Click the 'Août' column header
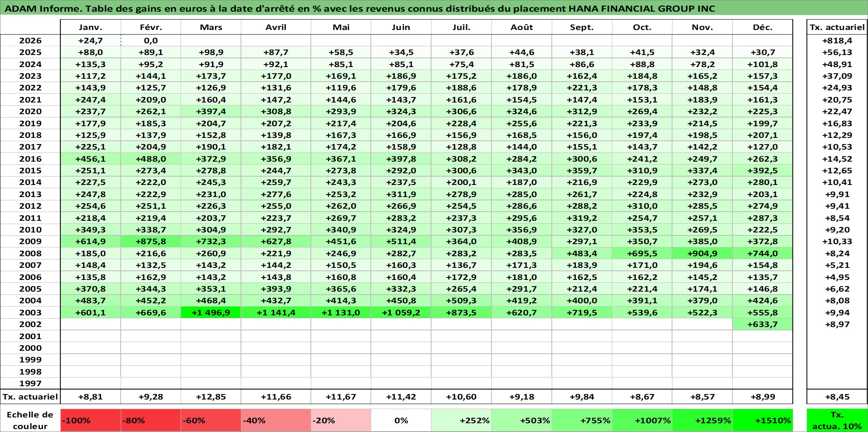The height and width of the screenshot is (432, 868). pyautogui.click(x=522, y=27)
